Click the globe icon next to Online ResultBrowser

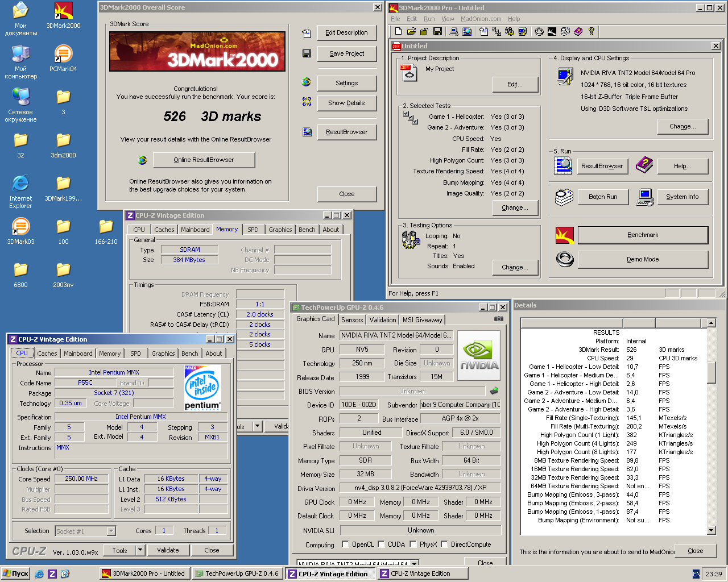coord(142,160)
